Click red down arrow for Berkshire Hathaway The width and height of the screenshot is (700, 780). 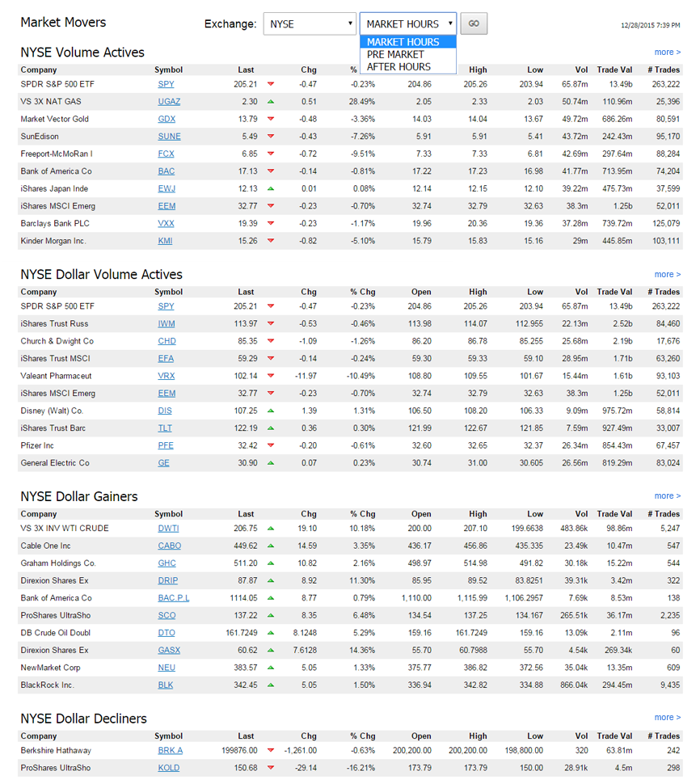271,751
